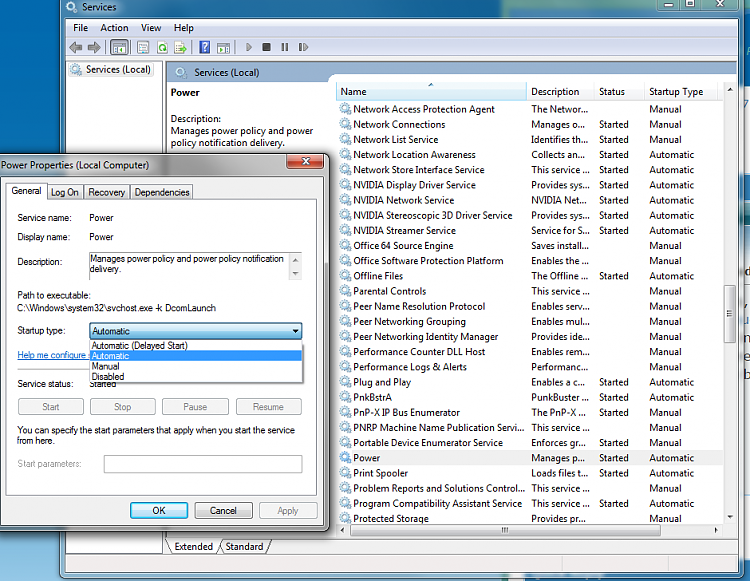Click the gear icon for Parental Controls
The image size is (750, 581).
click(x=345, y=291)
